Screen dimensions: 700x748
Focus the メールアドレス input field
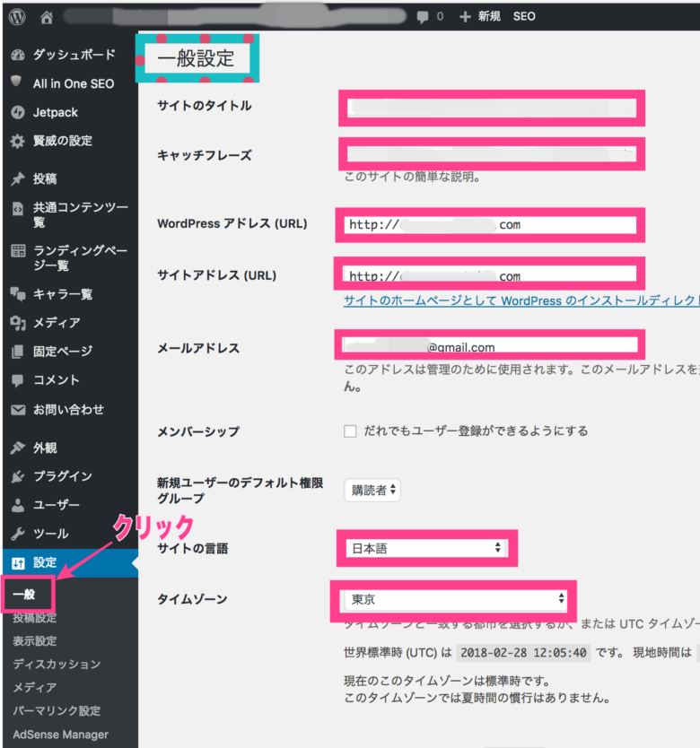490,345
